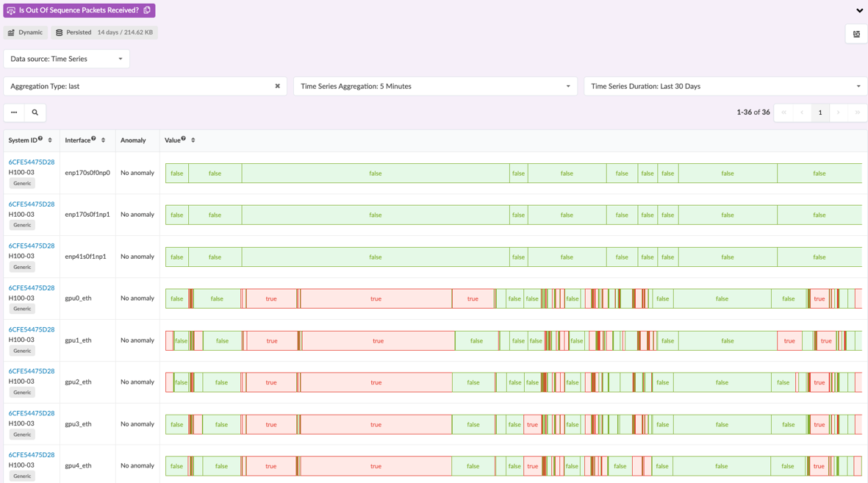
Task: Click the layout view icon at top right
Action: pos(856,34)
